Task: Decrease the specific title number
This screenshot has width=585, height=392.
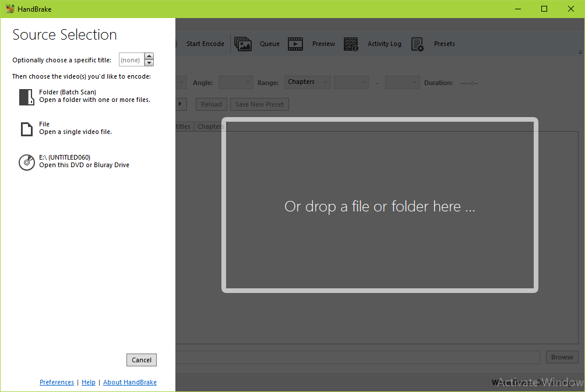Action: coord(149,63)
